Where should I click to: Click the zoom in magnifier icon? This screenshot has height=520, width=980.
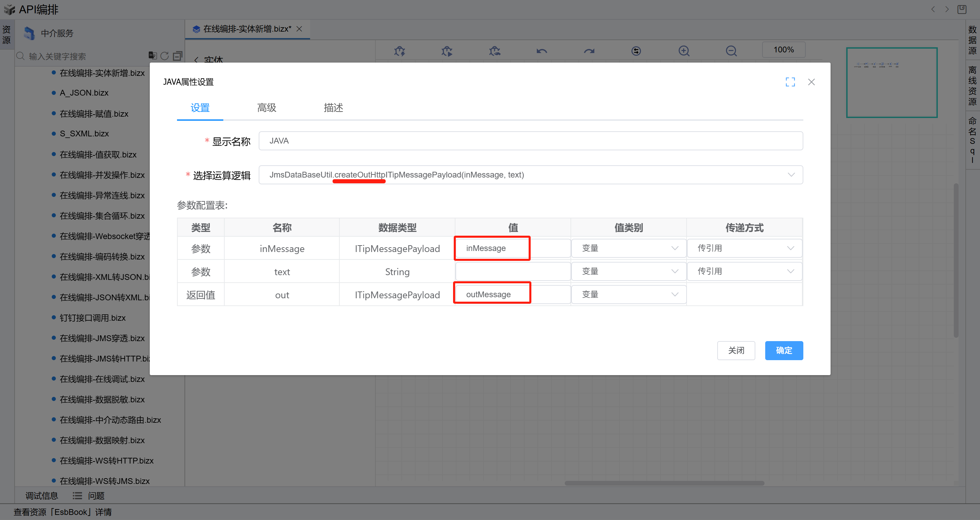coord(684,51)
